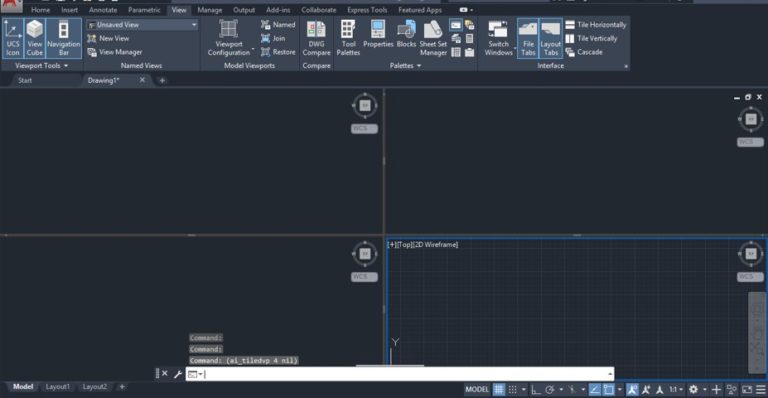
Task: Expand the command line history arrow
Action: coord(610,374)
